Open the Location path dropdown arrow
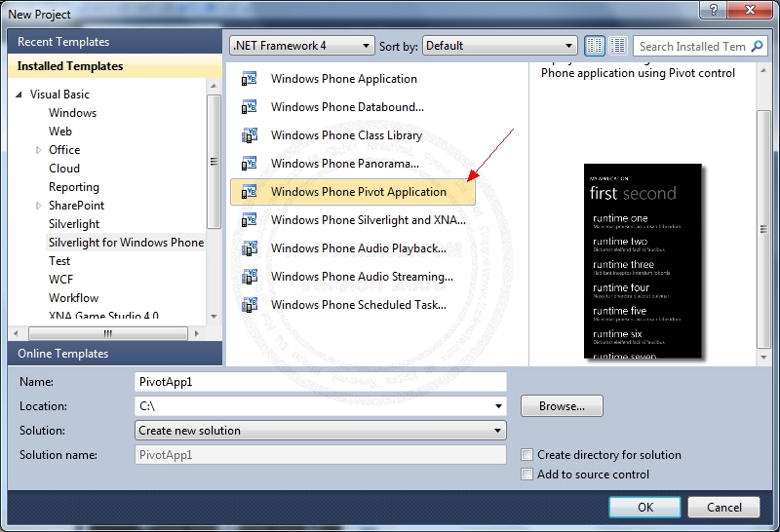 (498, 406)
